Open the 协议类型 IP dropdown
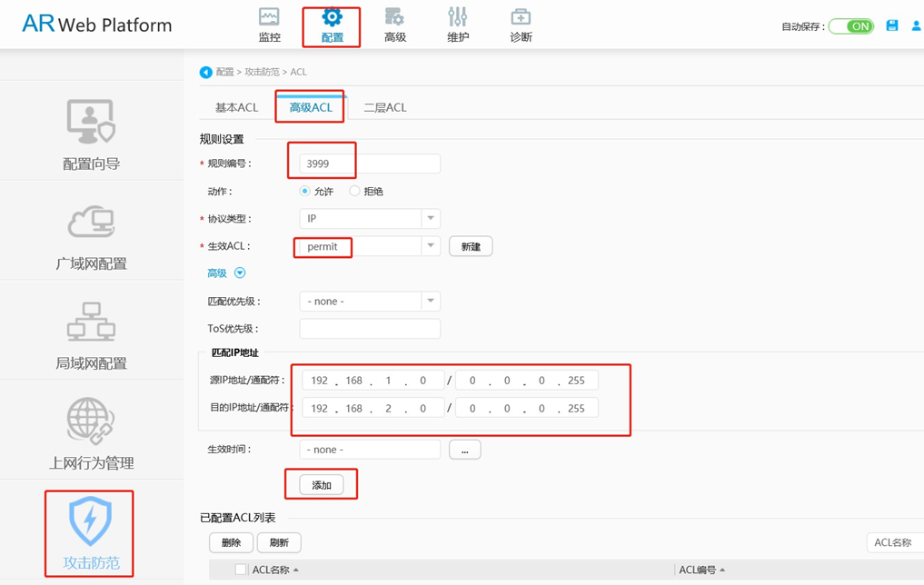This screenshot has height=585, width=924. (370, 219)
